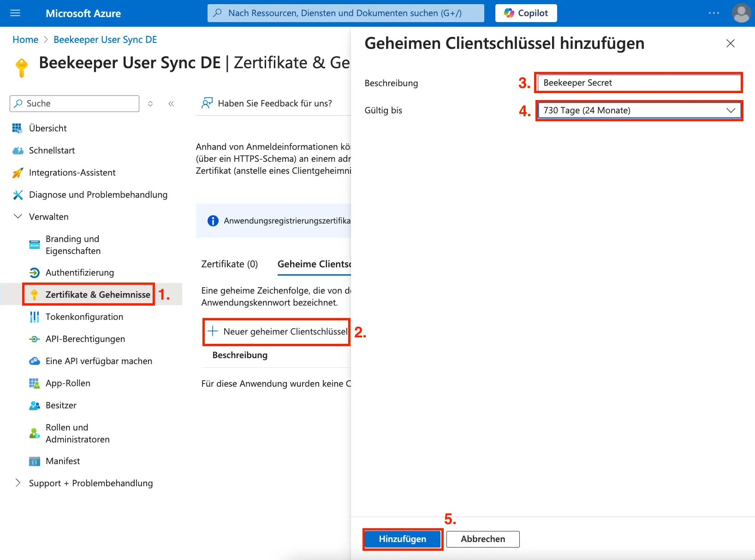Image resolution: width=755 pixels, height=560 pixels.
Task: Collapse the sidebar with double chevron
Action: [x=171, y=104]
